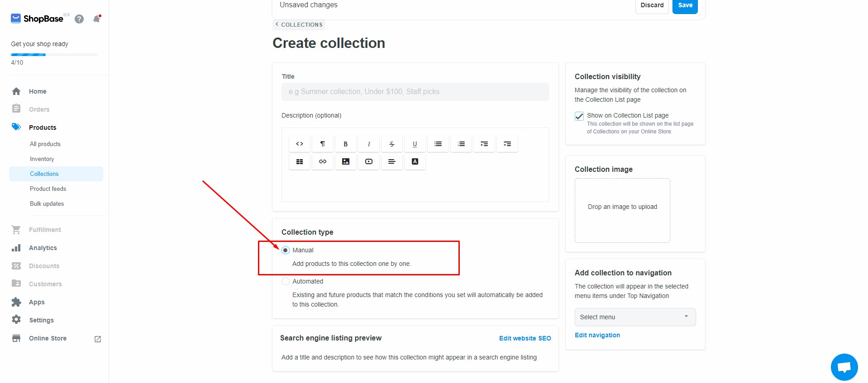Insert an image via the editor toolbar
Viewport: 868px width, 383px height.
tap(346, 161)
